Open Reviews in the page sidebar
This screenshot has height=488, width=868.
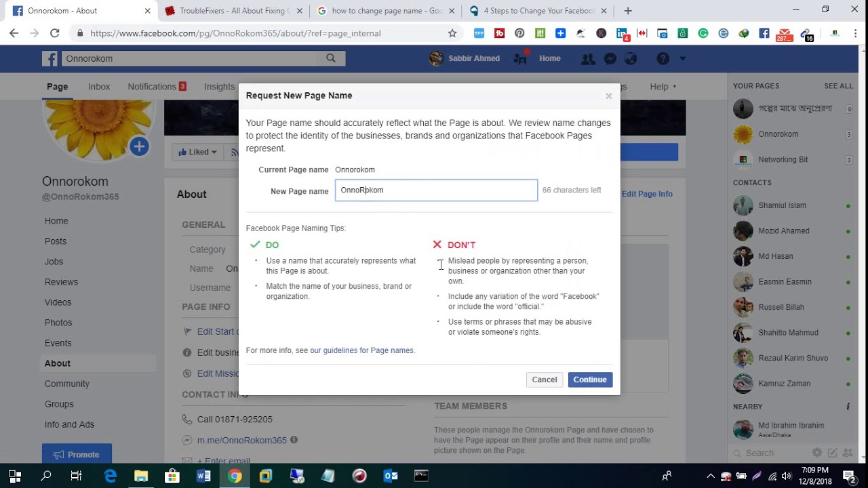pos(61,282)
